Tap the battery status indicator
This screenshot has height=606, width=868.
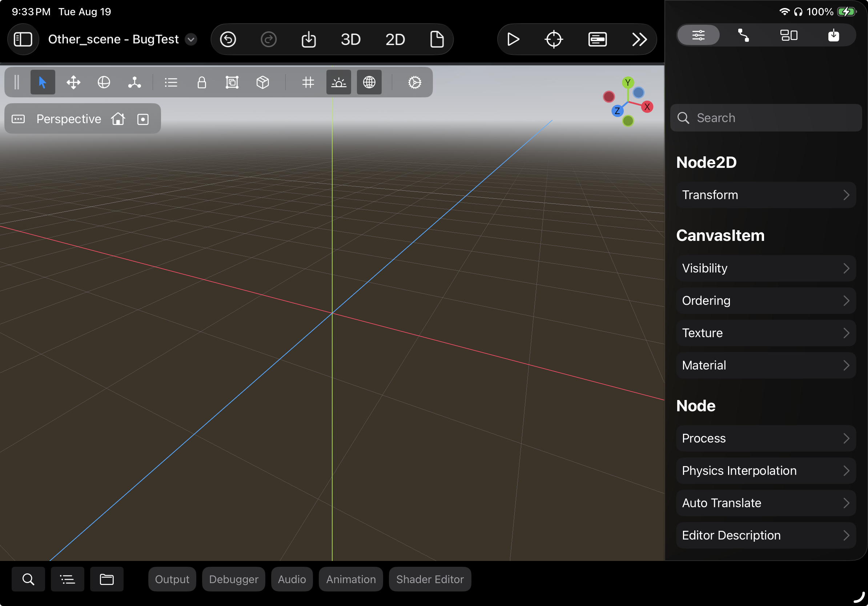point(847,12)
